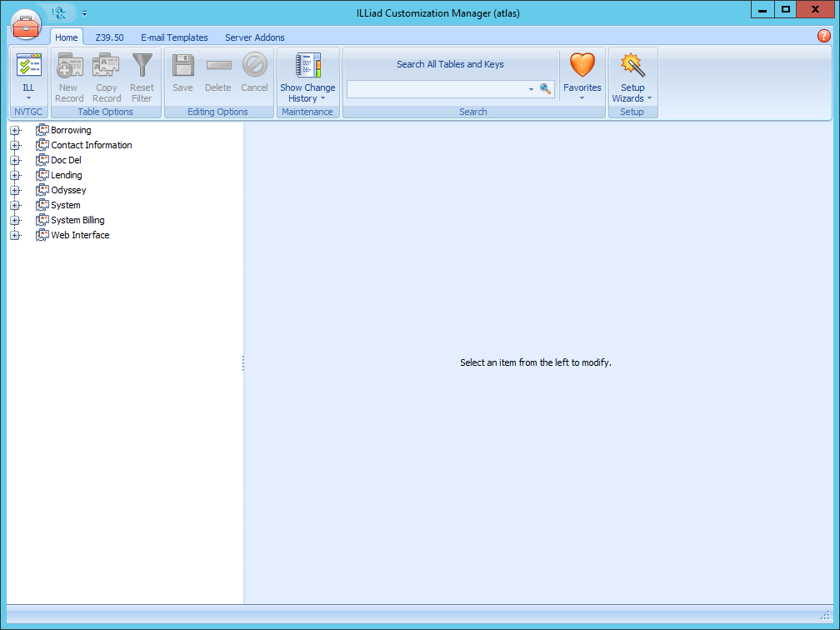Switch to the Server Addons tab
Screen dimensions: 840x630
(x=253, y=37)
